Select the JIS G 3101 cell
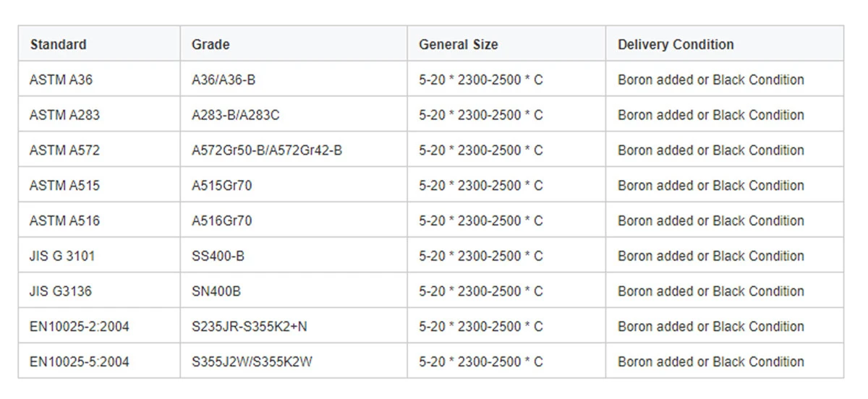 pyautogui.click(x=99, y=256)
